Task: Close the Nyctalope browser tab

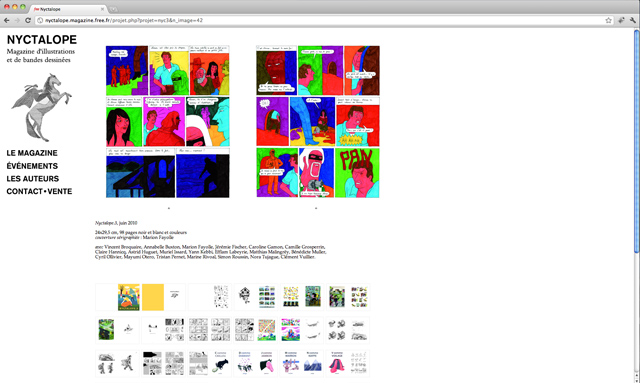Action: pyautogui.click(x=102, y=9)
